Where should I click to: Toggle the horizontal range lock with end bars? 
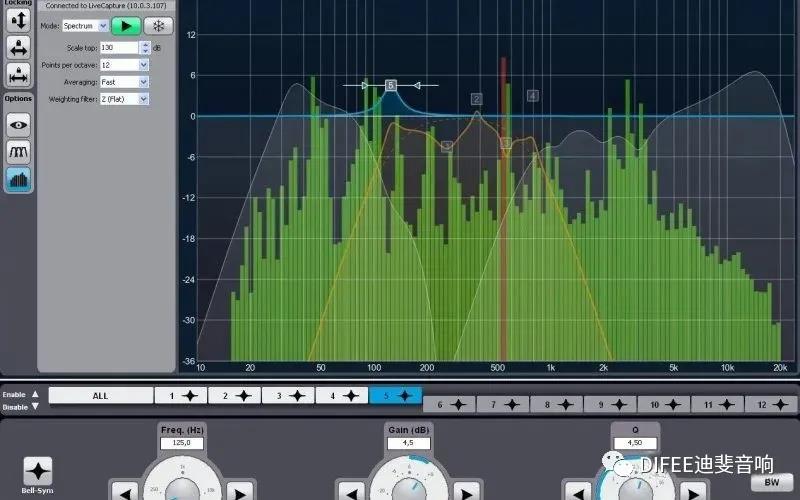[x=18, y=74]
